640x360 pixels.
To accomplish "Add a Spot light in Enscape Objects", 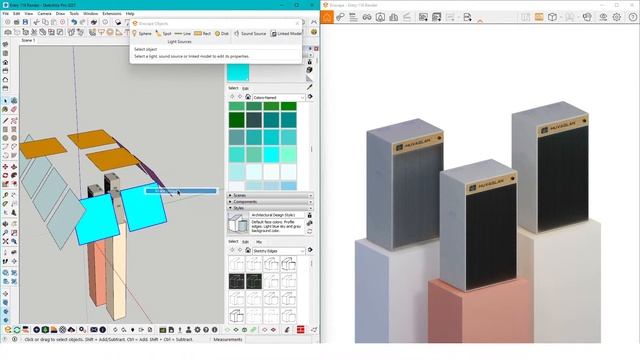I will coord(163,33).
